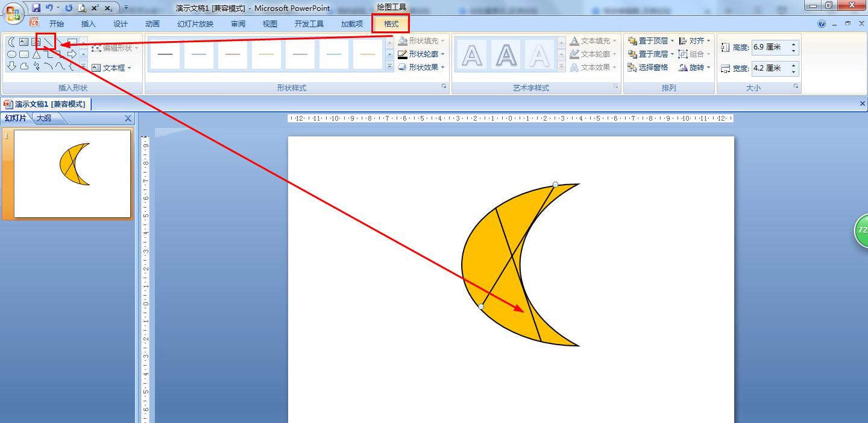Open Microsoft Office help icon
The width and height of the screenshot is (868, 423).
pyautogui.click(x=822, y=24)
